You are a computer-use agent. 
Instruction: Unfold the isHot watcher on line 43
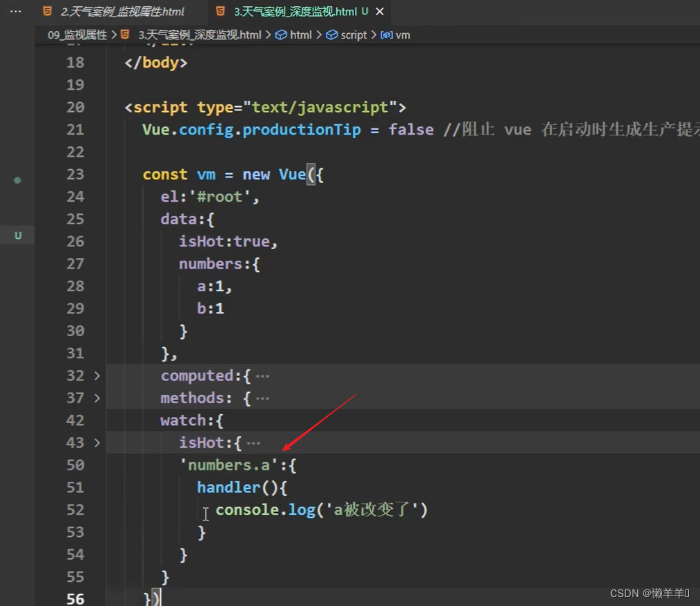tap(97, 442)
